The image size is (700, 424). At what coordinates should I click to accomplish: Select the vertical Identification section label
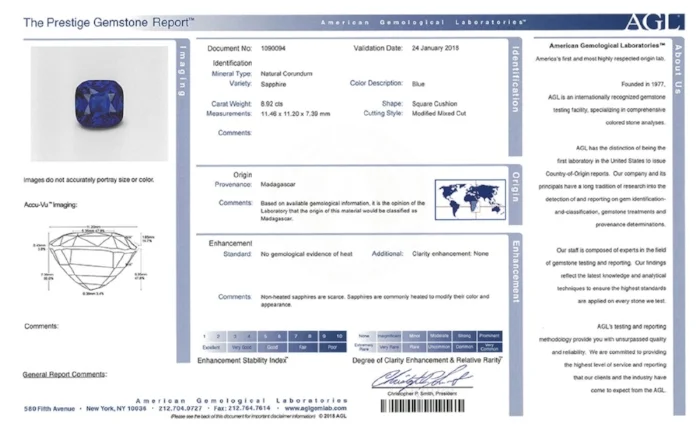pos(515,79)
